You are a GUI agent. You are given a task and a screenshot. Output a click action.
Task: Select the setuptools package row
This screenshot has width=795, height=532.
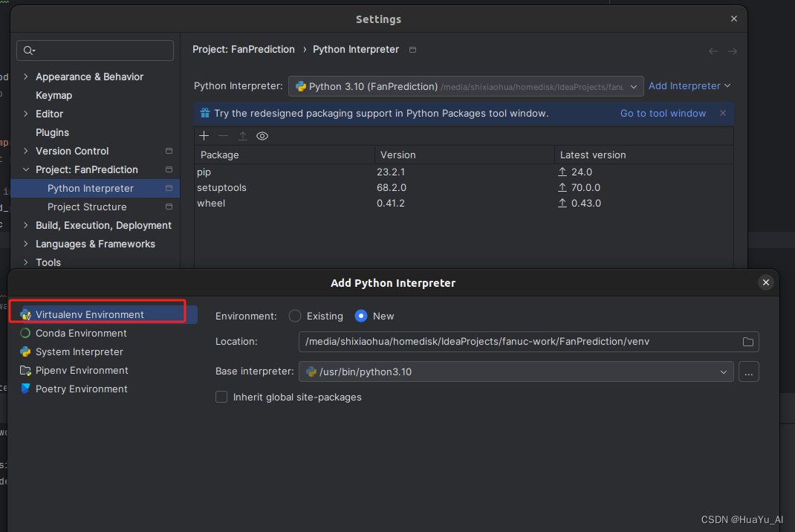pyautogui.click(x=464, y=187)
